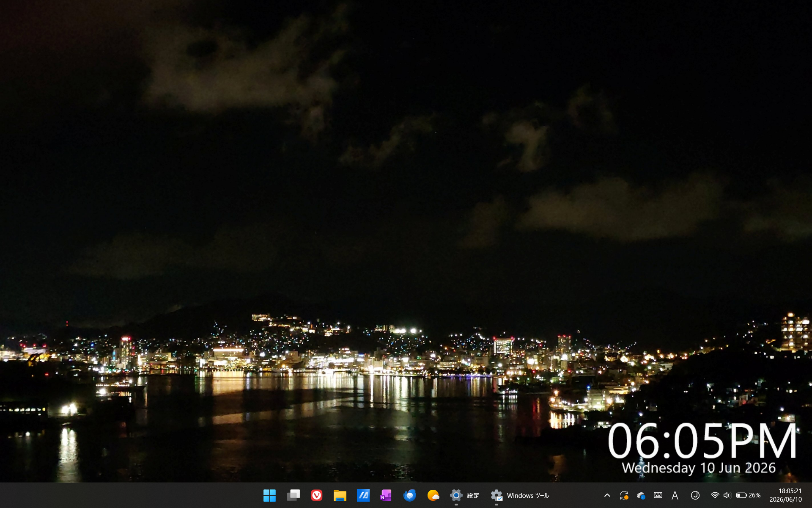
Task: Open the Windows Start menu
Action: (x=269, y=495)
